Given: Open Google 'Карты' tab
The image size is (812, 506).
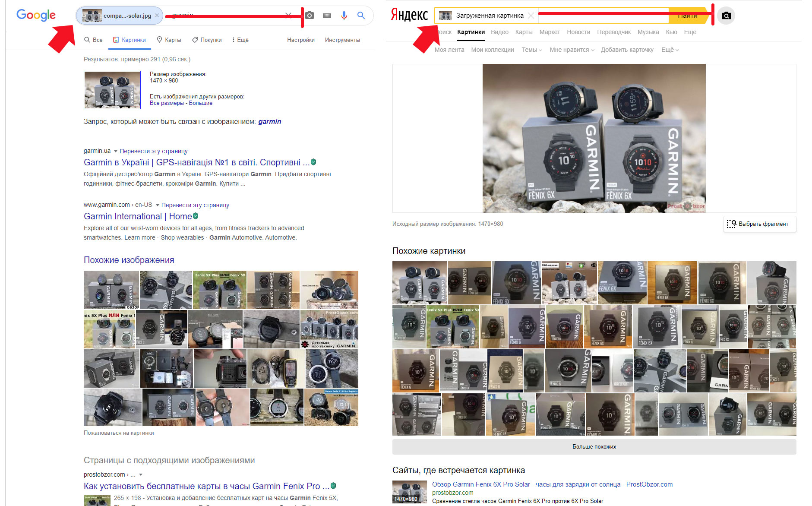Looking at the screenshot, I should pyautogui.click(x=169, y=40).
